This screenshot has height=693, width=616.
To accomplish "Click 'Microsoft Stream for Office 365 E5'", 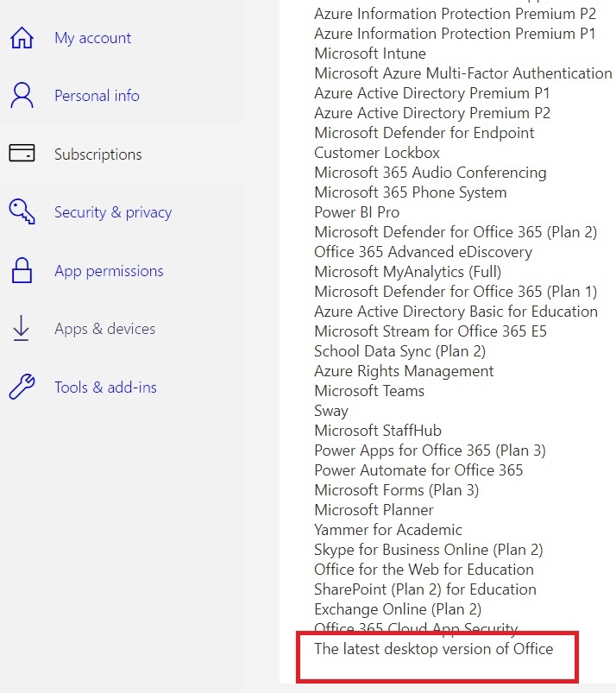I will pos(431,331).
